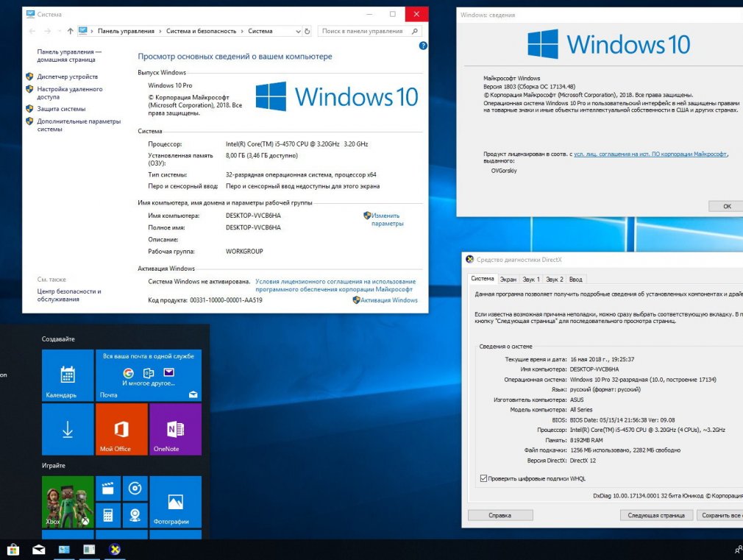Click Активация Windows link

[389, 300]
